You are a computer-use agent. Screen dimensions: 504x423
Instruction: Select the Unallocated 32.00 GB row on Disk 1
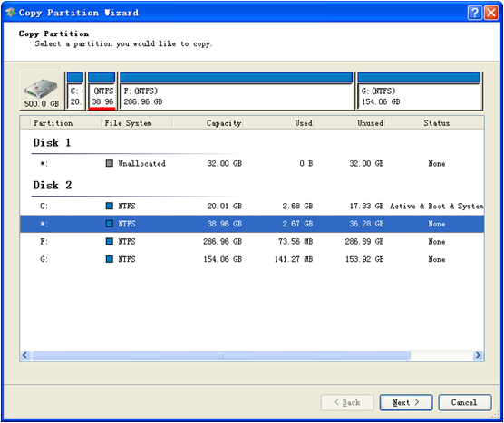click(x=252, y=163)
